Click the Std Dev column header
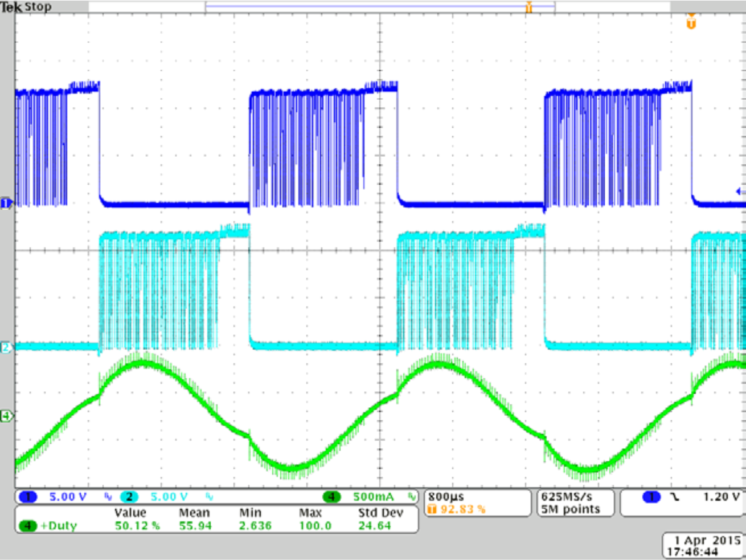Screen dimensions: 746x560 point(380,513)
